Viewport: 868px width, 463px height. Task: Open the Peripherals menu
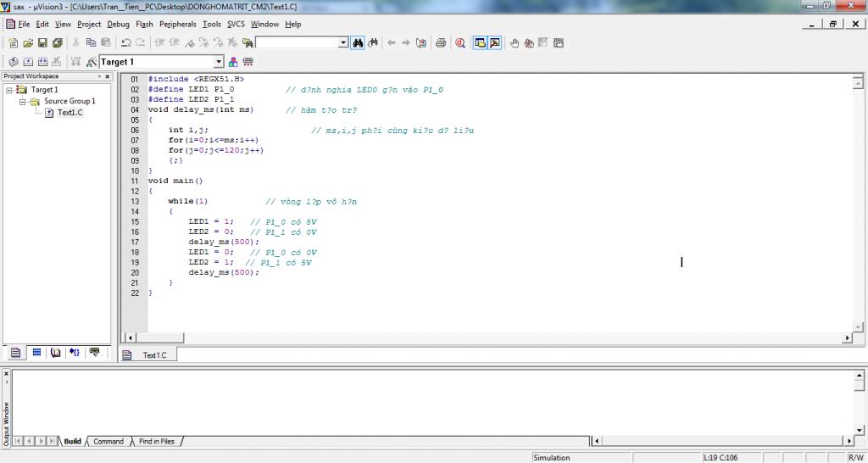point(178,24)
